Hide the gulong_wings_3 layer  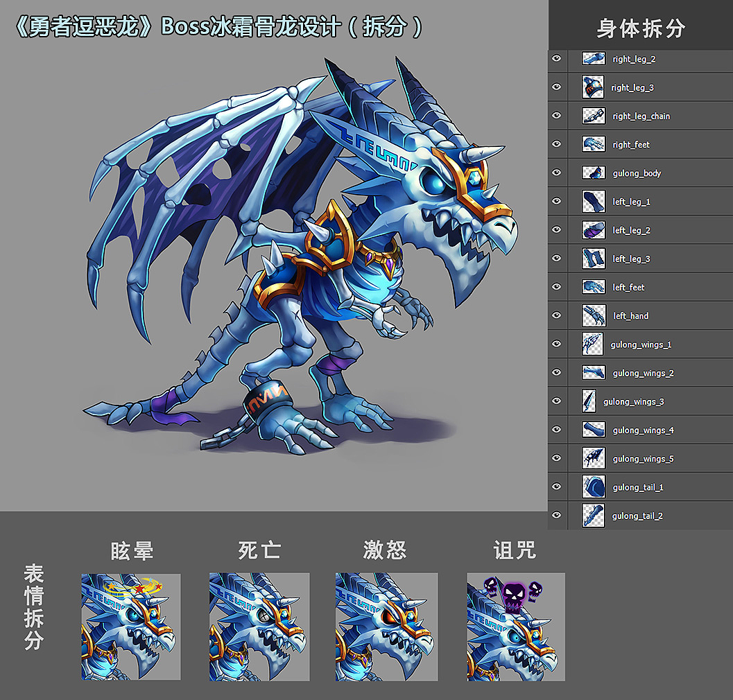pyautogui.click(x=556, y=401)
